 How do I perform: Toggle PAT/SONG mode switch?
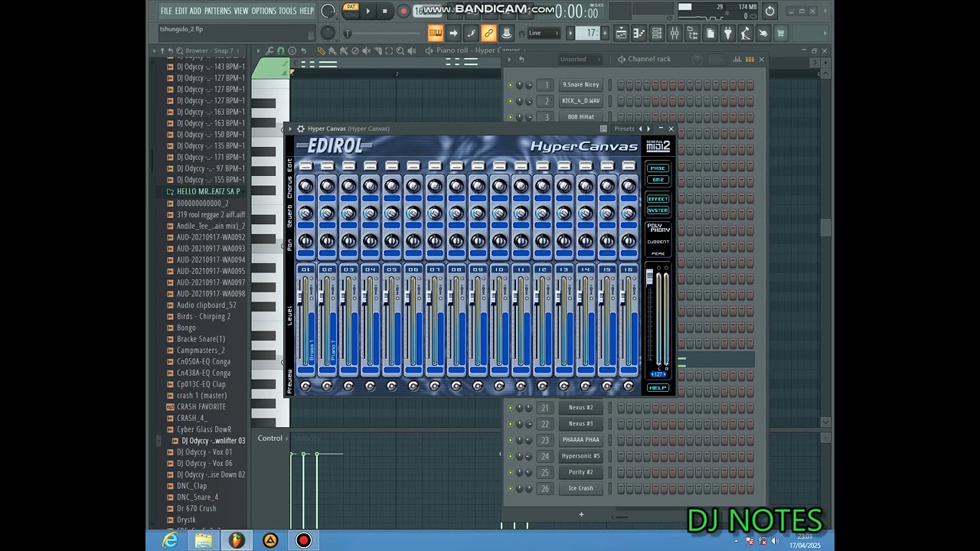pyautogui.click(x=351, y=11)
